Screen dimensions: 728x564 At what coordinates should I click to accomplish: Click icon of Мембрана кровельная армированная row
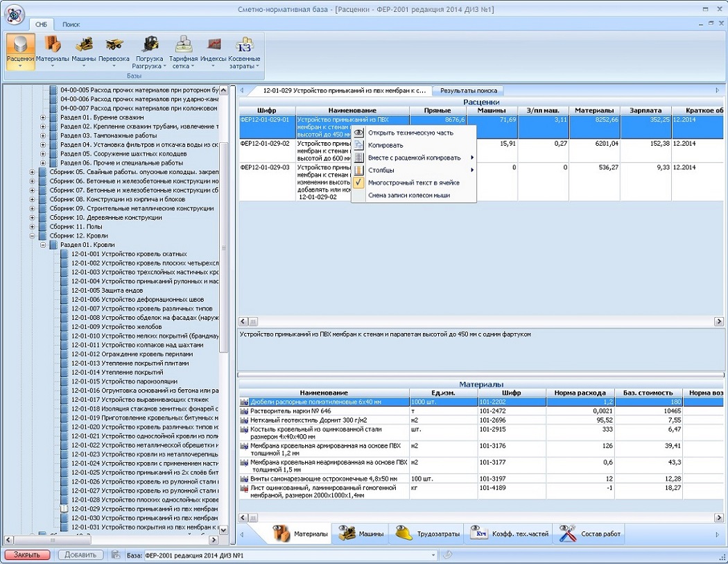pos(244,446)
